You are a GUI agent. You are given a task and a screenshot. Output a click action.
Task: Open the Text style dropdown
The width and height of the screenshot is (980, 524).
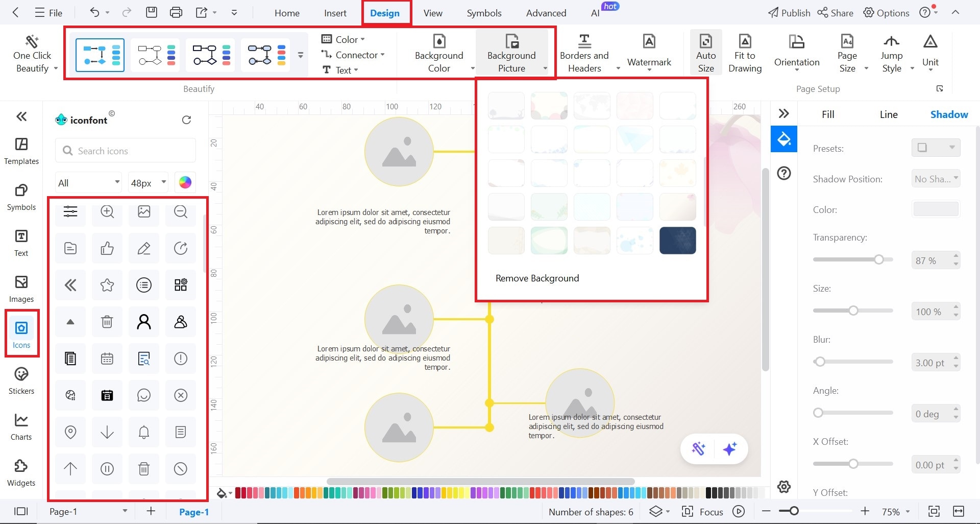340,70
